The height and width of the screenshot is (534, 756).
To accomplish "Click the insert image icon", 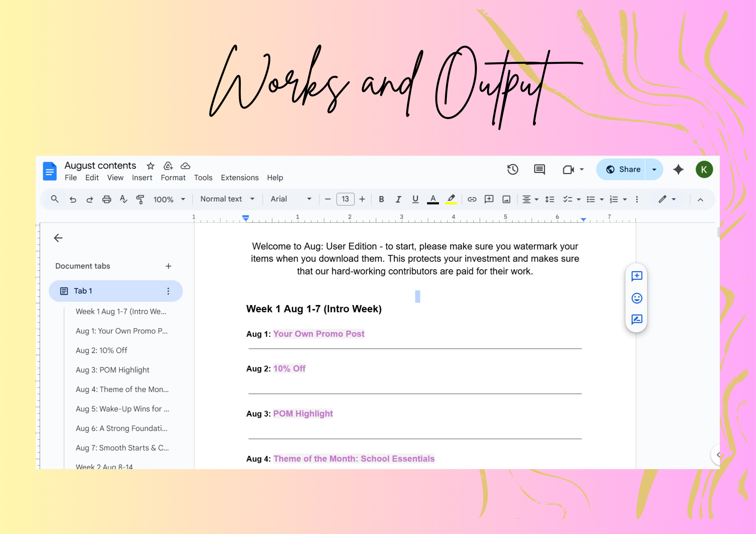I will (x=506, y=199).
